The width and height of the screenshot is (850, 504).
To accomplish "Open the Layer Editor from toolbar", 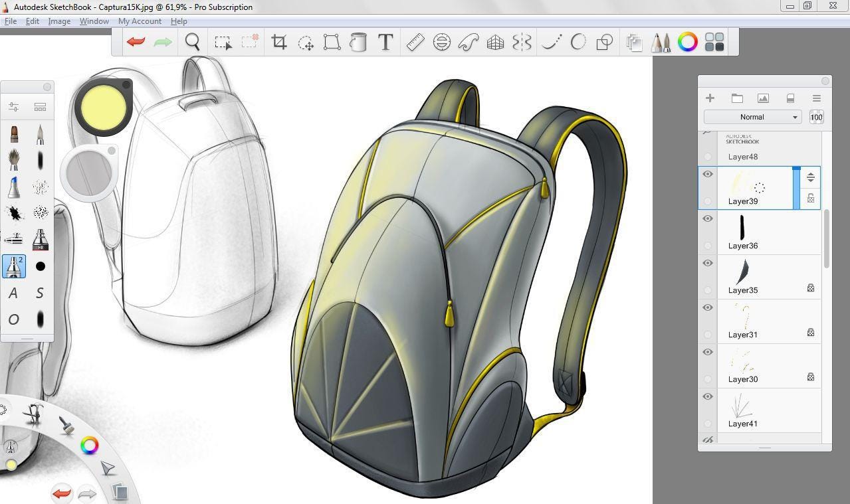I will pos(634,42).
